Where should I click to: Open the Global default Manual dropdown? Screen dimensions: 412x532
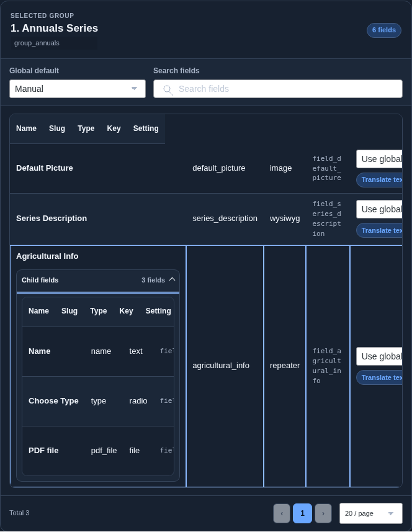point(78,89)
